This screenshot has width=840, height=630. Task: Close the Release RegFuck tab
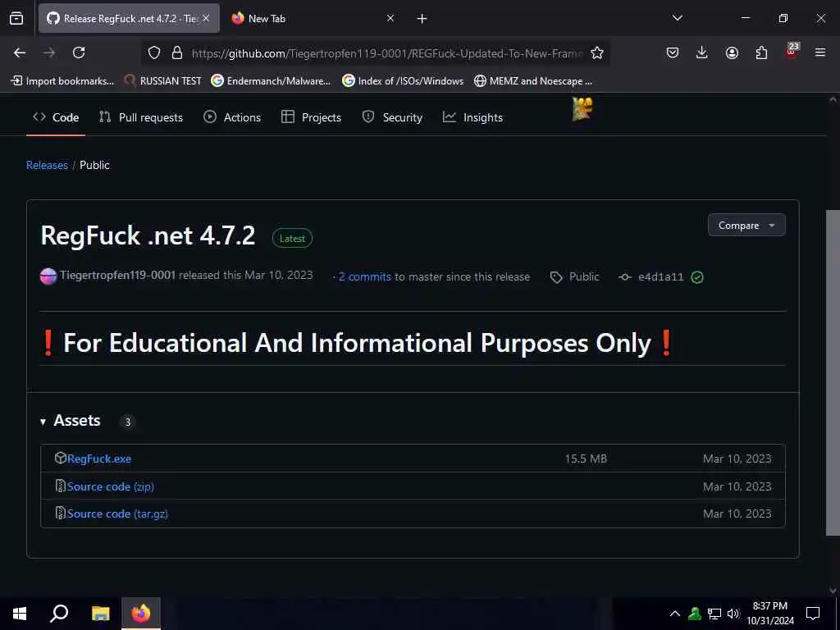coord(206,18)
